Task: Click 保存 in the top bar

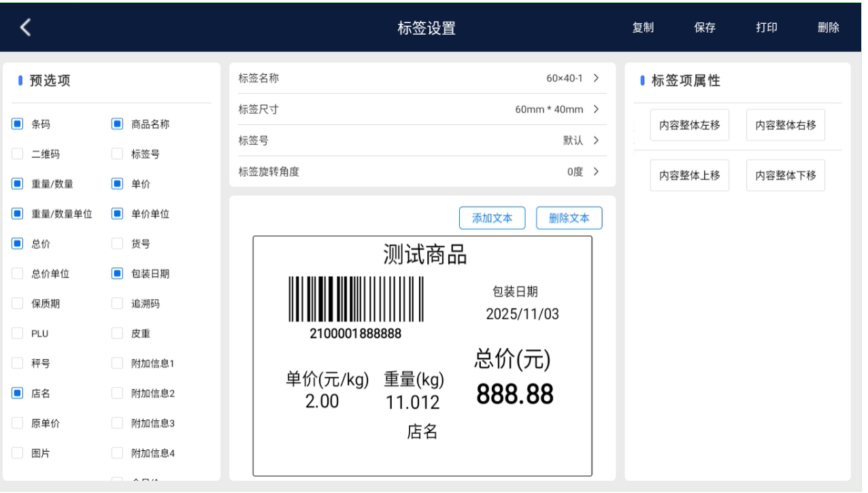Action: 705,27
